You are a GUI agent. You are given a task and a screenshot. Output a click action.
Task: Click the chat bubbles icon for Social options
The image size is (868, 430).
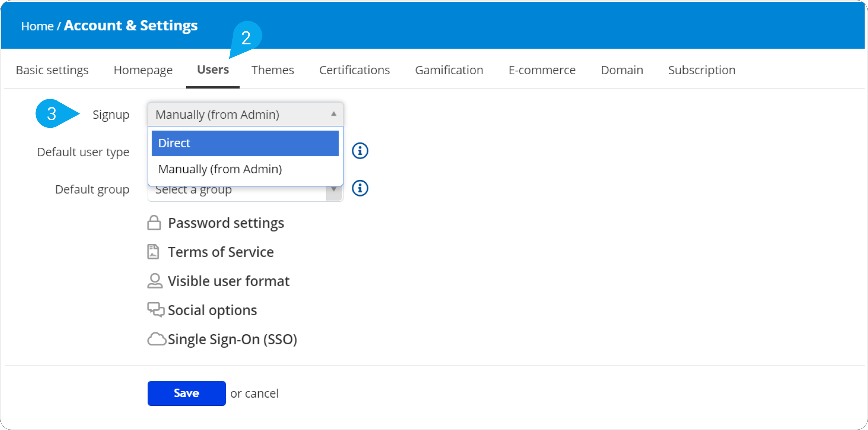(x=156, y=310)
